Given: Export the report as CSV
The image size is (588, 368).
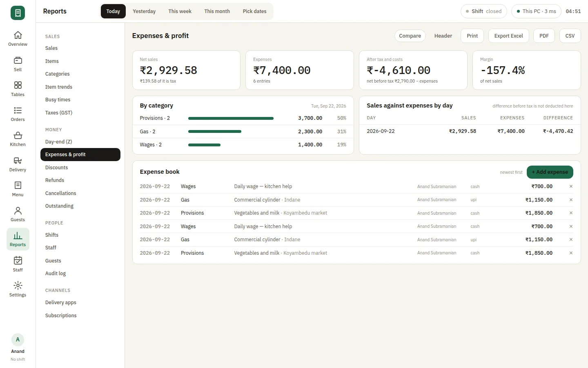Looking at the screenshot, I should [570, 36].
